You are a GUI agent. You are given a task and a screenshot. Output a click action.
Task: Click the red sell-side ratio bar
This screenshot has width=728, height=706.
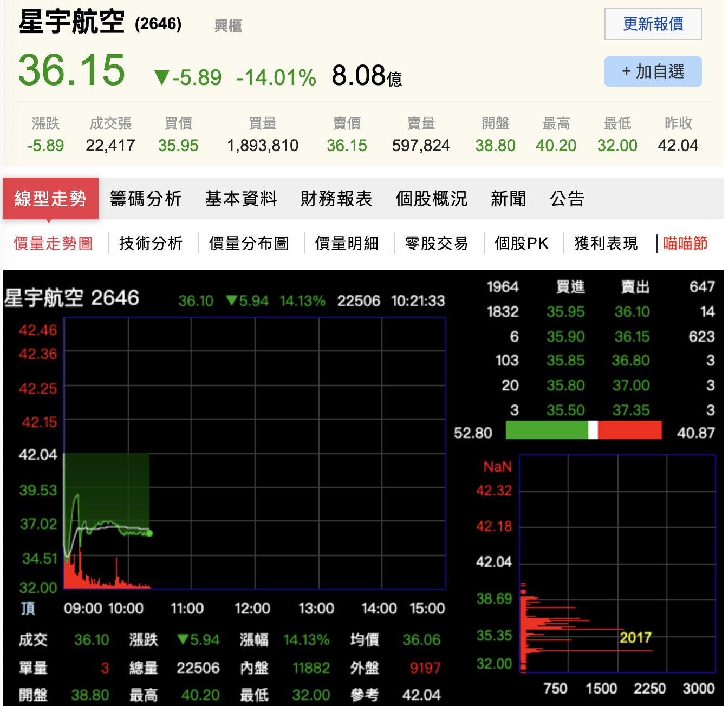(629, 430)
